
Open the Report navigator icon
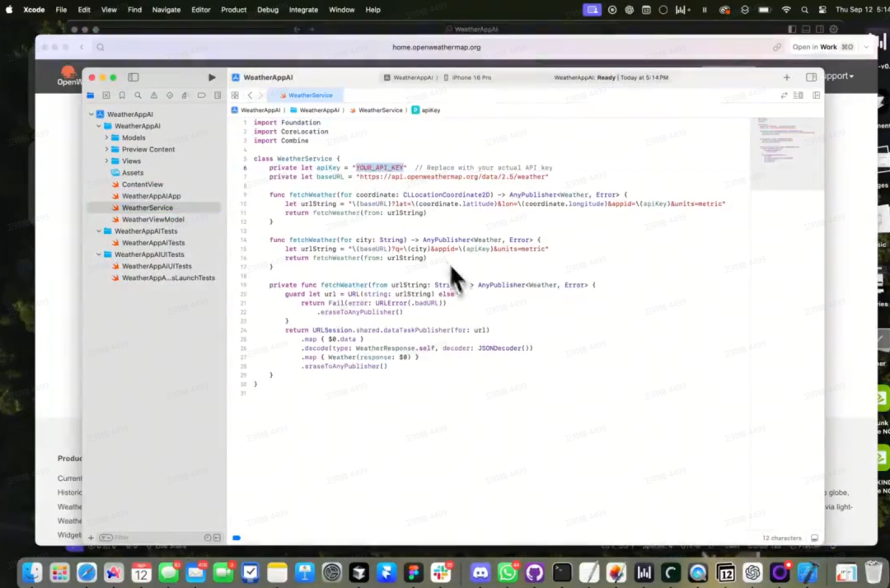pos(218,96)
